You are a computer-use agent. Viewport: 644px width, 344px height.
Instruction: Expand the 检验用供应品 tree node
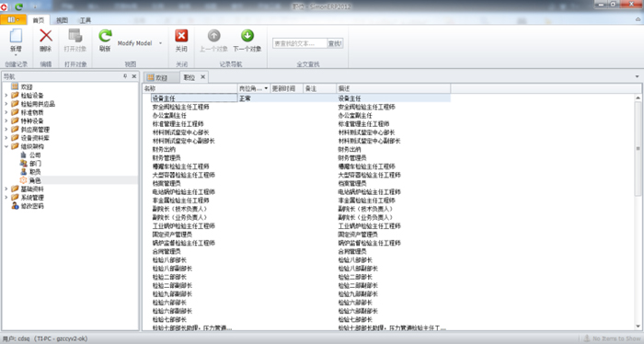point(6,104)
